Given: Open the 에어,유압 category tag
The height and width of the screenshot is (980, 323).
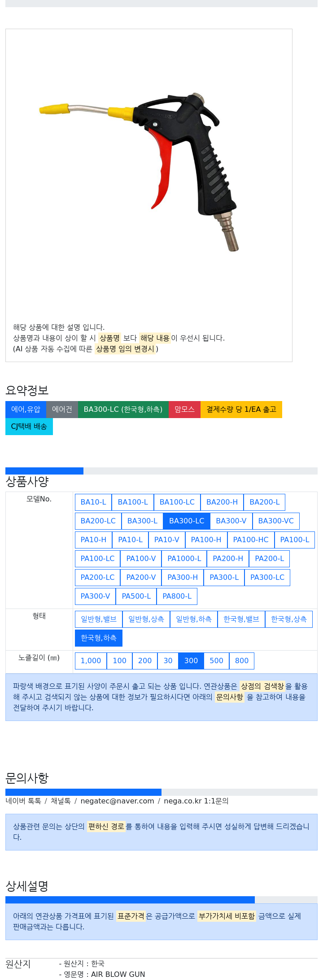Looking at the screenshot, I should 26,409.
